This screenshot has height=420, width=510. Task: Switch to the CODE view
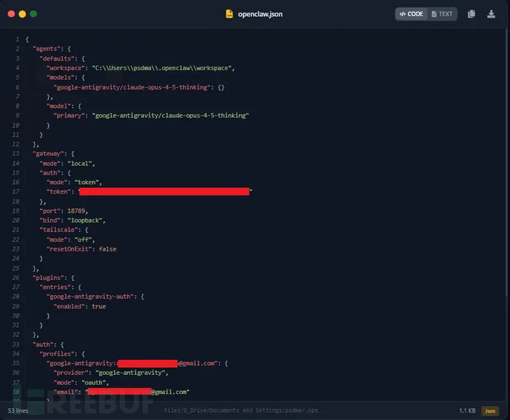point(411,14)
